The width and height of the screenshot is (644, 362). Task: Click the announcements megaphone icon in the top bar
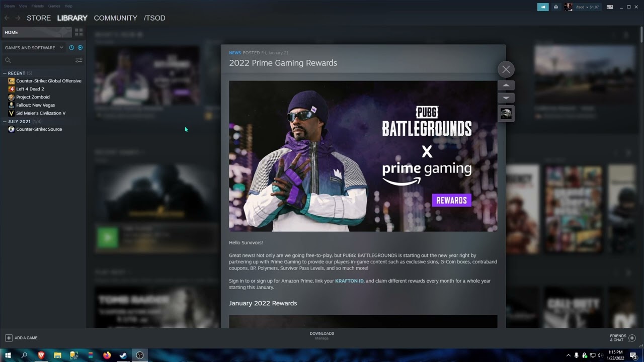(x=543, y=7)
